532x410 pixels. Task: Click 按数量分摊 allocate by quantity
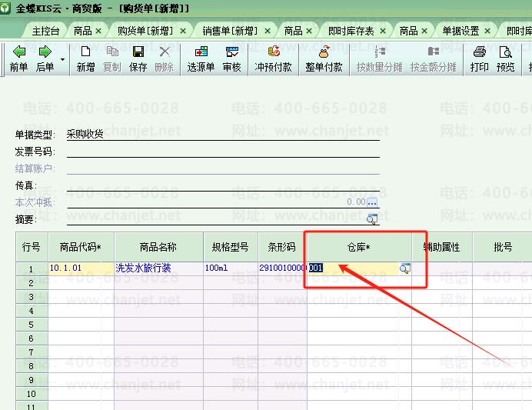379,58
